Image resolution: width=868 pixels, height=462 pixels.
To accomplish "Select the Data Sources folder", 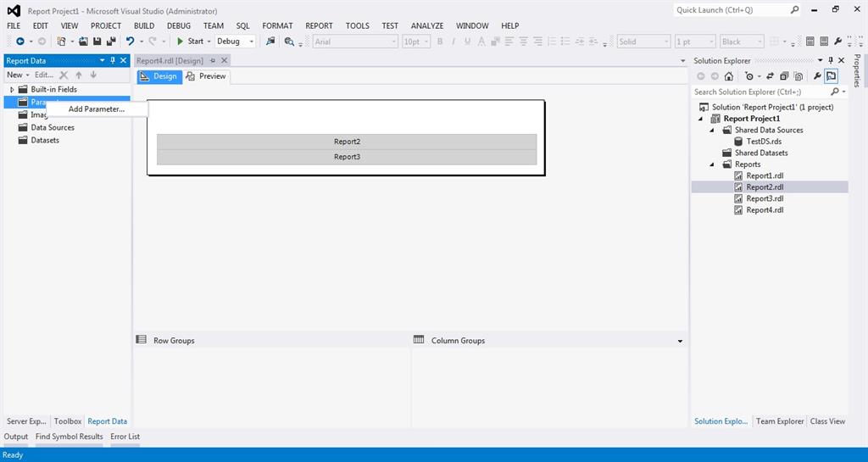I will (x=52, y=127).
